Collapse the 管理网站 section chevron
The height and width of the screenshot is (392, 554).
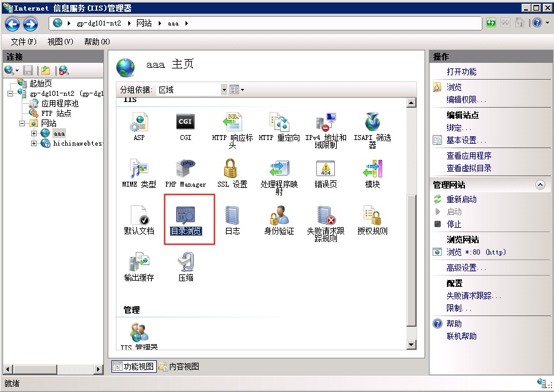[540, 185]
